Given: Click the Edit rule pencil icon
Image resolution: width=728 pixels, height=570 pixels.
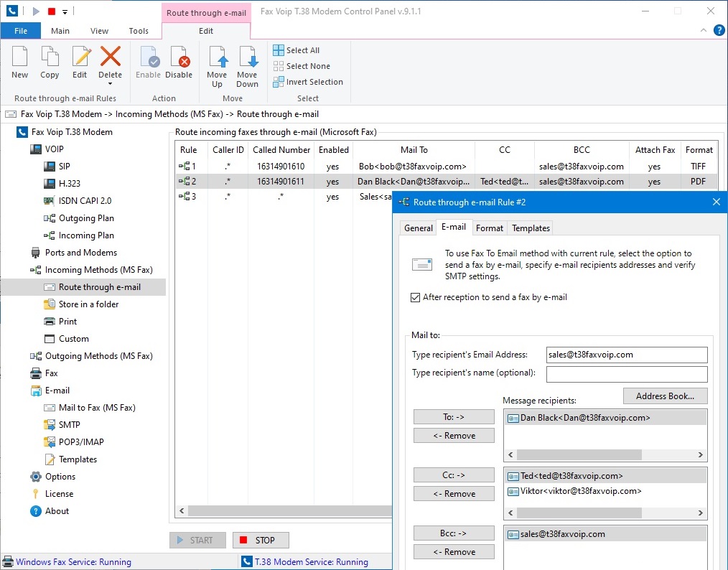Looking at the screenshot, I should pyautogui.click(x=81, y=56).
